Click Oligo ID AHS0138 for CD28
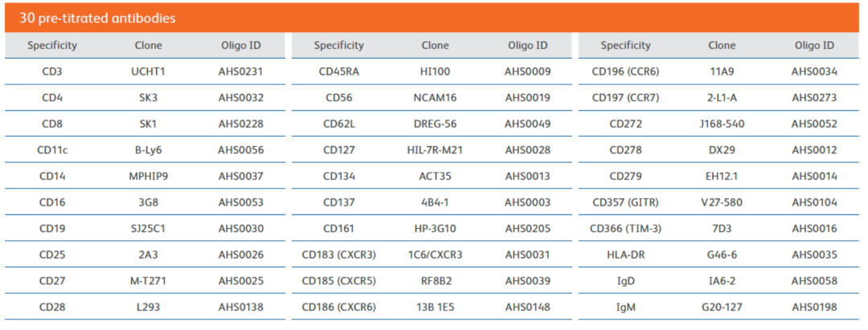 [x=240, y=308]
